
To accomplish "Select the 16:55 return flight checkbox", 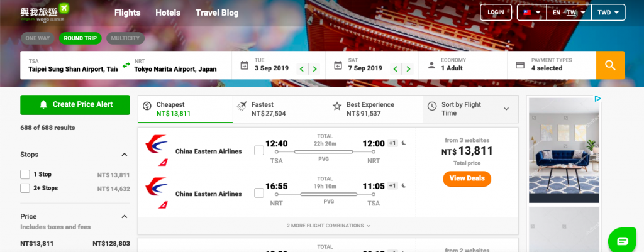I will click(258, 193).
